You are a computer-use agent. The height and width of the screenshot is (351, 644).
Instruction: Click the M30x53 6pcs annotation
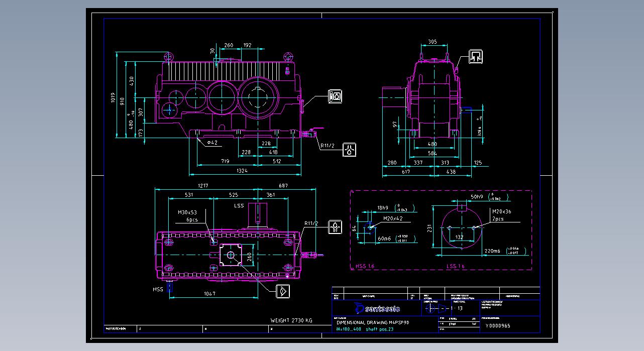187,216
